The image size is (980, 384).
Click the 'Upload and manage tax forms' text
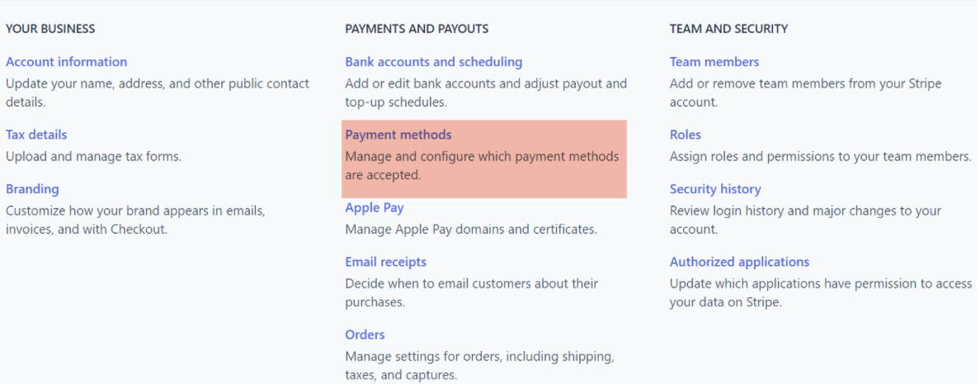click(x=93, y=156)
